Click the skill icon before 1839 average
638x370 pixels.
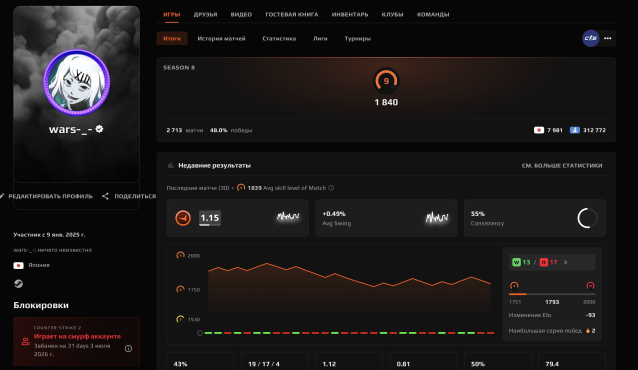click(241, 188)
